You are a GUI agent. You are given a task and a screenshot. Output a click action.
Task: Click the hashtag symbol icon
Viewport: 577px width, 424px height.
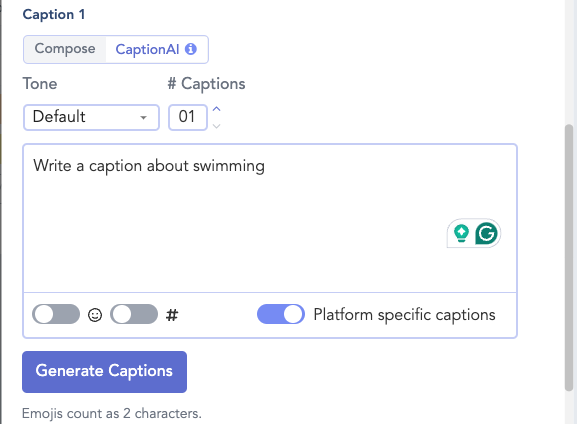(172, 315)
